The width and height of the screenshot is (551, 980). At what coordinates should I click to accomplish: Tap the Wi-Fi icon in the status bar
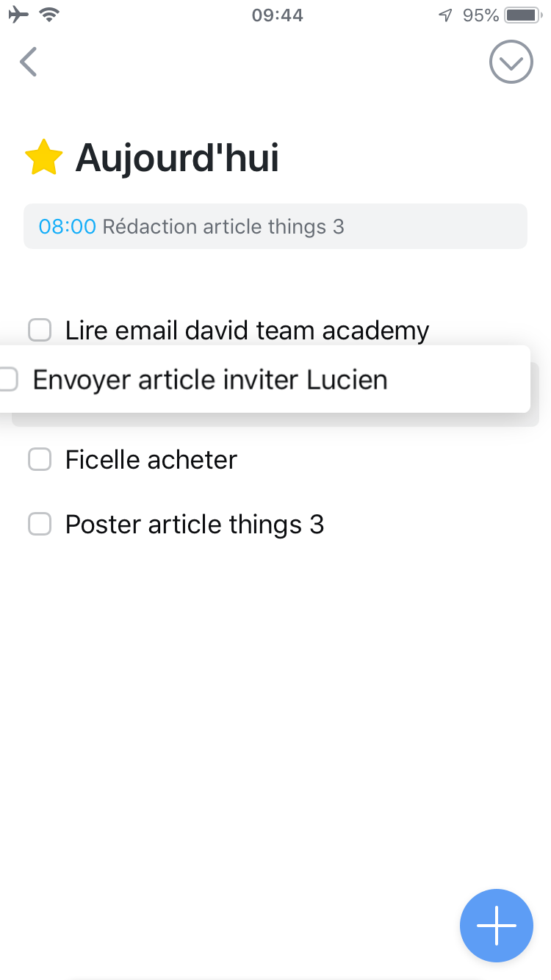click(x=48, y=14)
